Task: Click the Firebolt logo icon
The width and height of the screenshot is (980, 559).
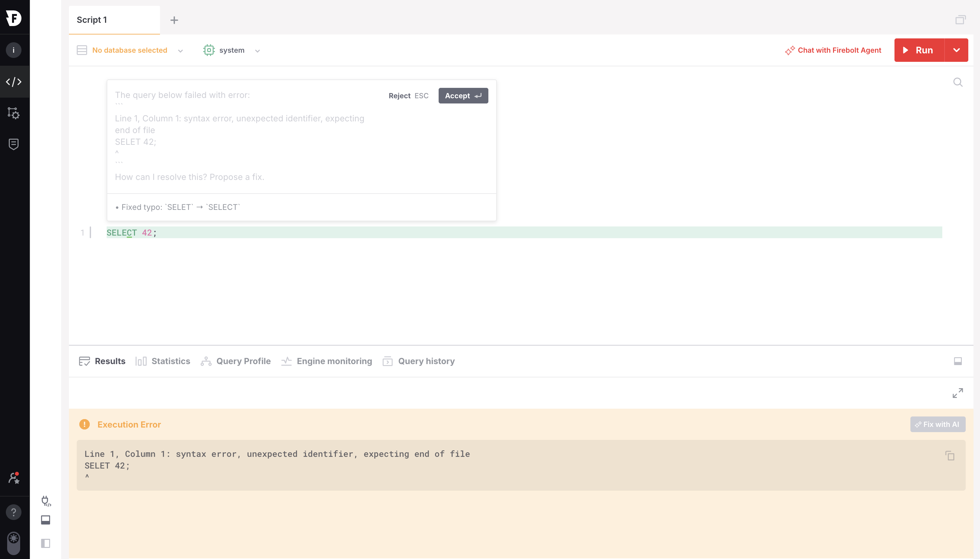Action: click(14, 18)
